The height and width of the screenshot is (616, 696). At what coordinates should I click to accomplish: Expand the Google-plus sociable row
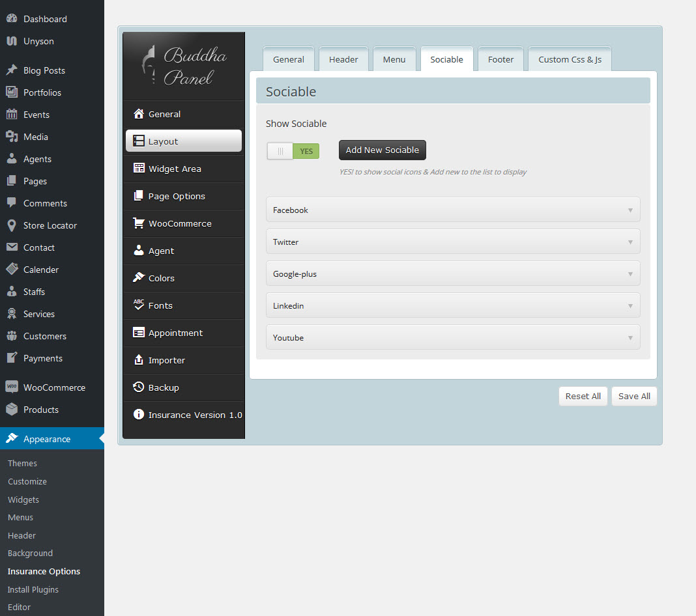pos(453,273)
